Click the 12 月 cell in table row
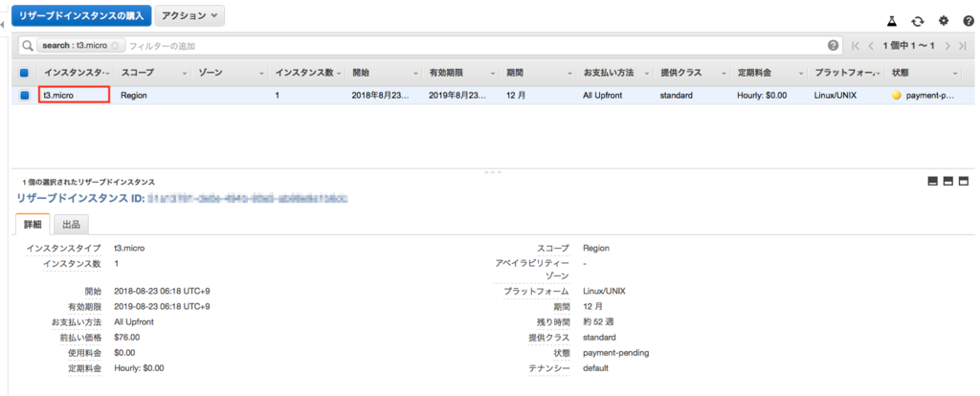 516,96
